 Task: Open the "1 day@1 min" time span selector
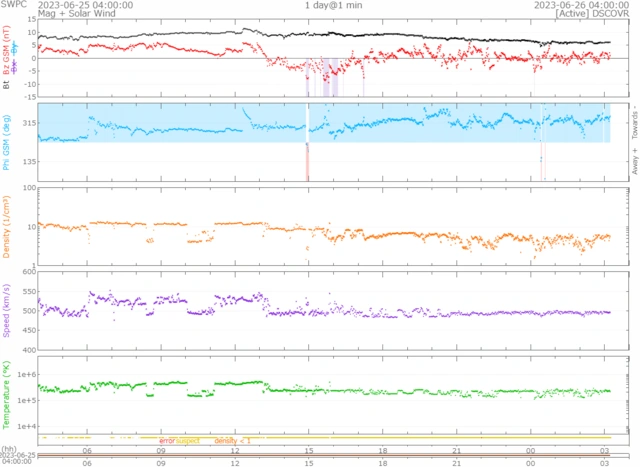coord(334,5)
